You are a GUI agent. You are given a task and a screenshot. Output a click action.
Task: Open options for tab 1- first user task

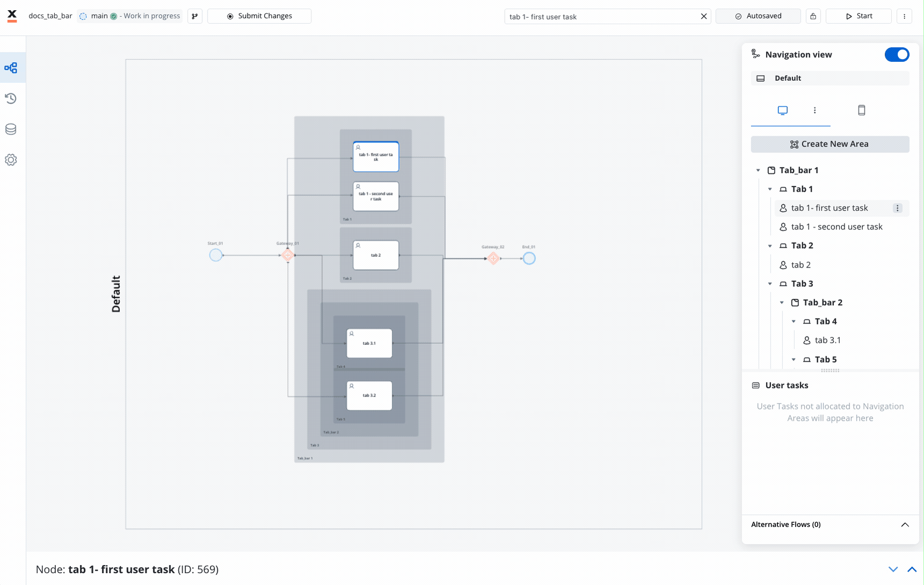click(x=898, y=208)
